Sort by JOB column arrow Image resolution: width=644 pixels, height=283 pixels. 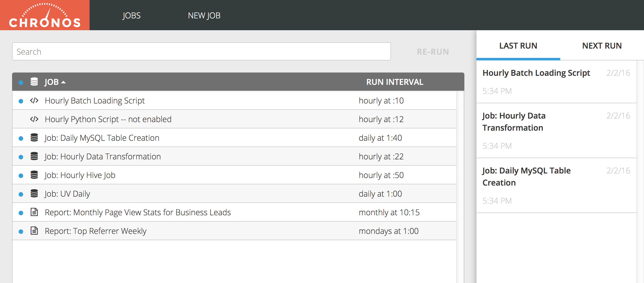(x=63, y=82)
